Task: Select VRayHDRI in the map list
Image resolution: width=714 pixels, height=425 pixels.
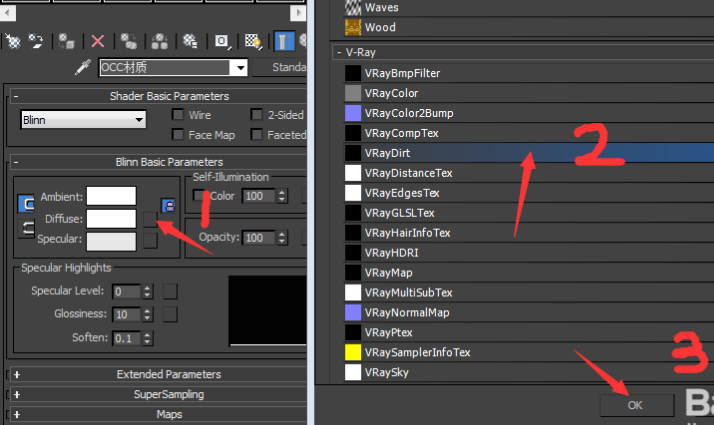Action: click(x=528, y=253)
